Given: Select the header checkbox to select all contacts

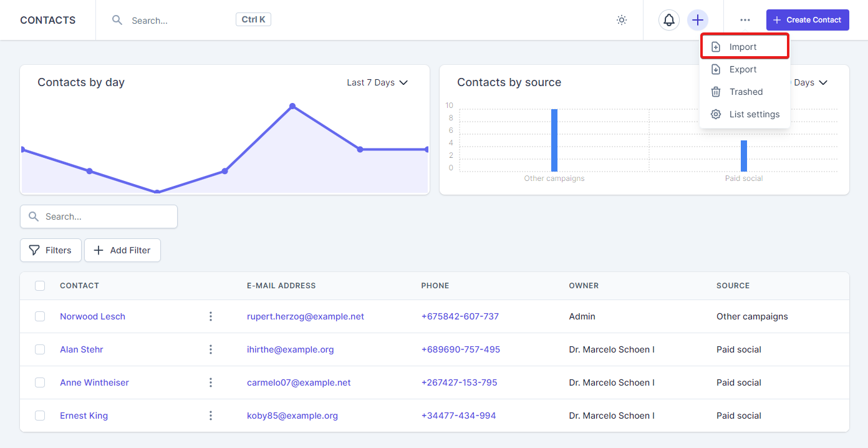Looking at the screenshot, I should coord(40,285).
